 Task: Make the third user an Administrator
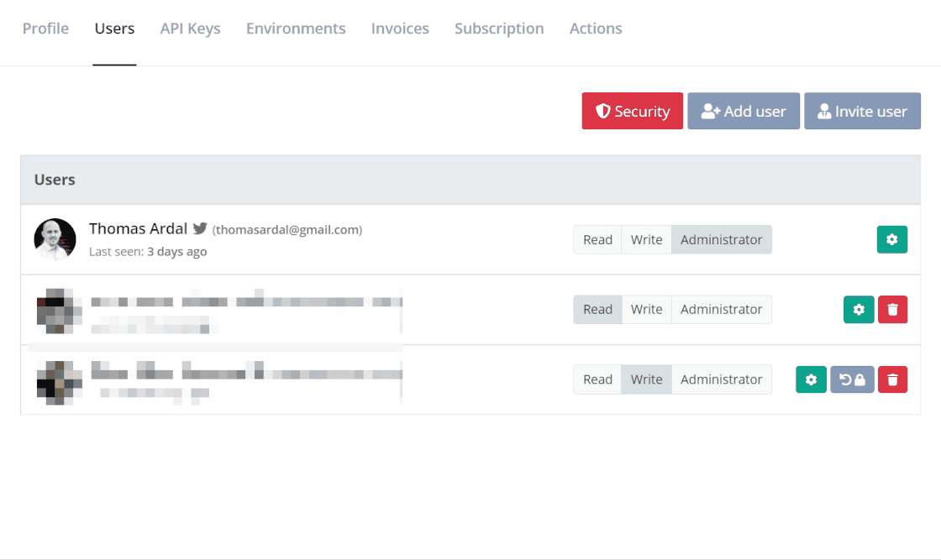(722, 379)
